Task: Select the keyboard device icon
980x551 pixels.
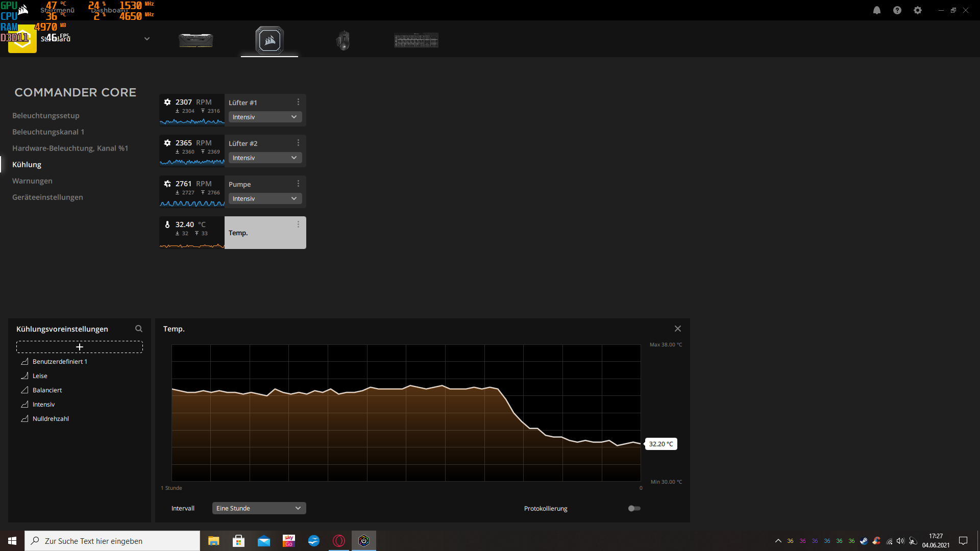Action: (x=416, y=40)
